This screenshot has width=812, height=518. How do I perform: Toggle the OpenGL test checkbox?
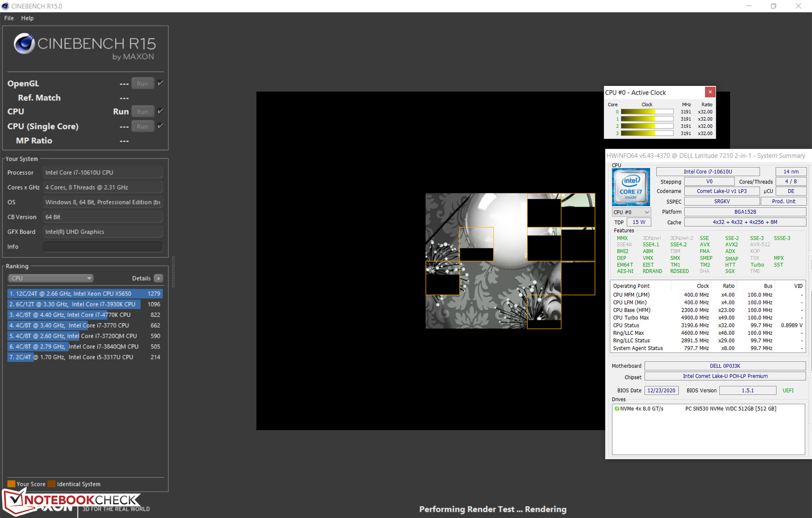(160, 83)
